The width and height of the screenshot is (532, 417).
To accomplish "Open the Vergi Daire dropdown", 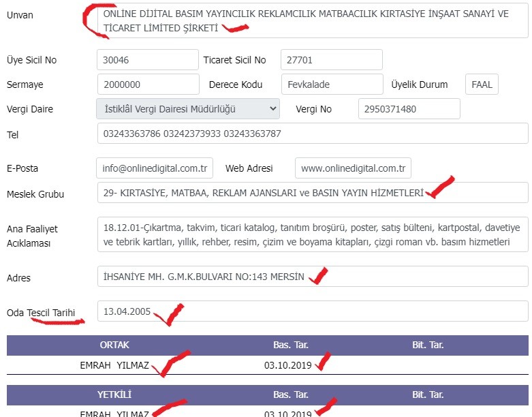I will tap(188, 109).
